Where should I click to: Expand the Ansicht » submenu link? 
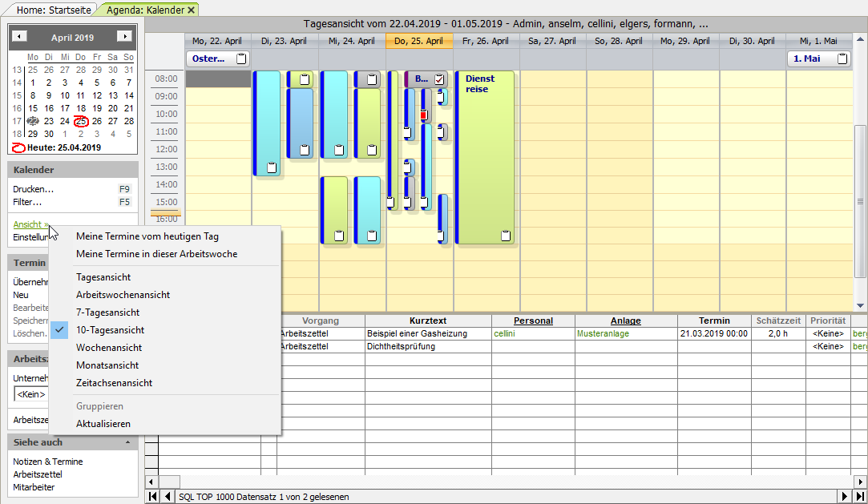click(x=30, y=224)
